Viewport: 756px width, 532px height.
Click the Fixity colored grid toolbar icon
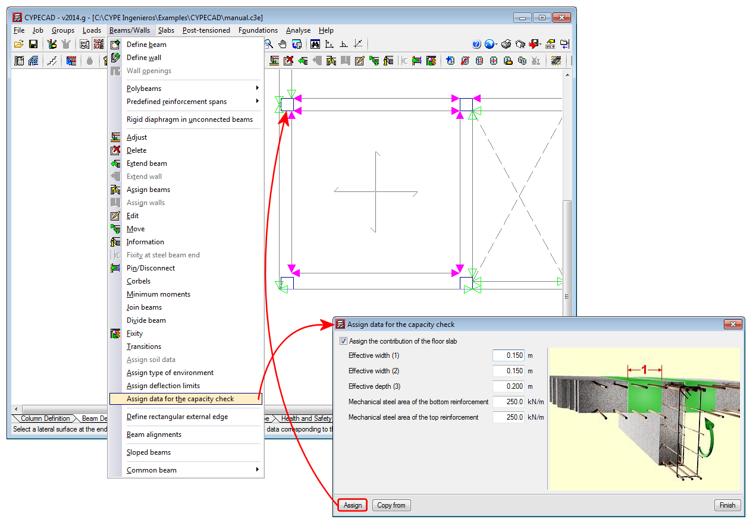coord(432,61)
